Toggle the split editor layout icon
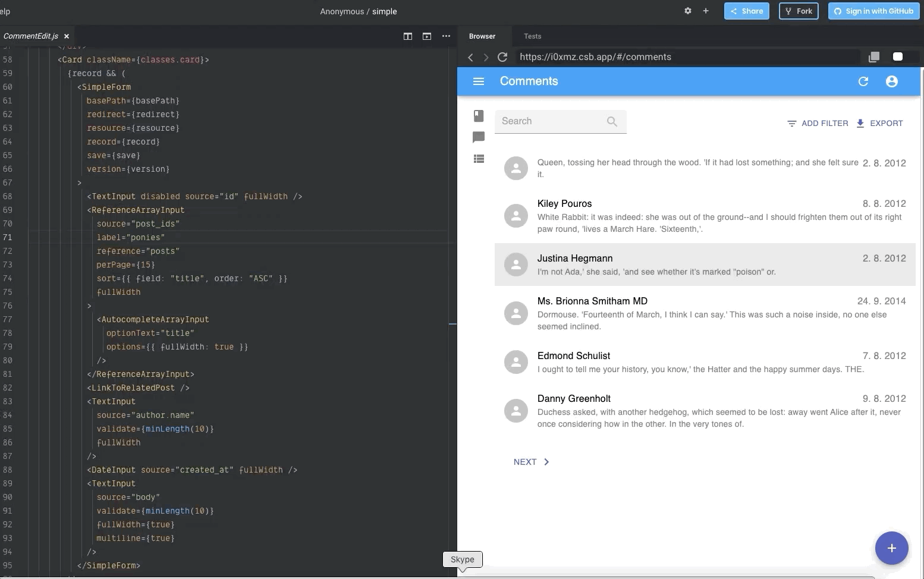The image size is (924, 579). [408, 36]
